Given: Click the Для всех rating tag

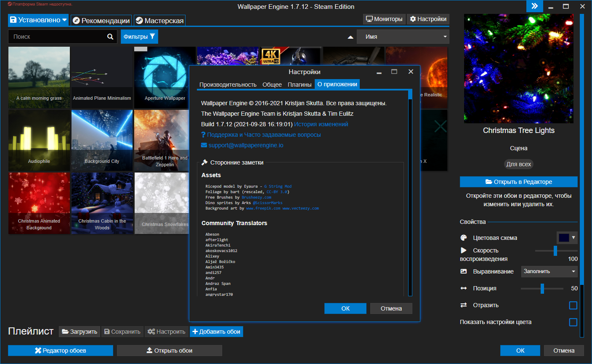Looking at the screenshot, I should click(x=519, y=164).
